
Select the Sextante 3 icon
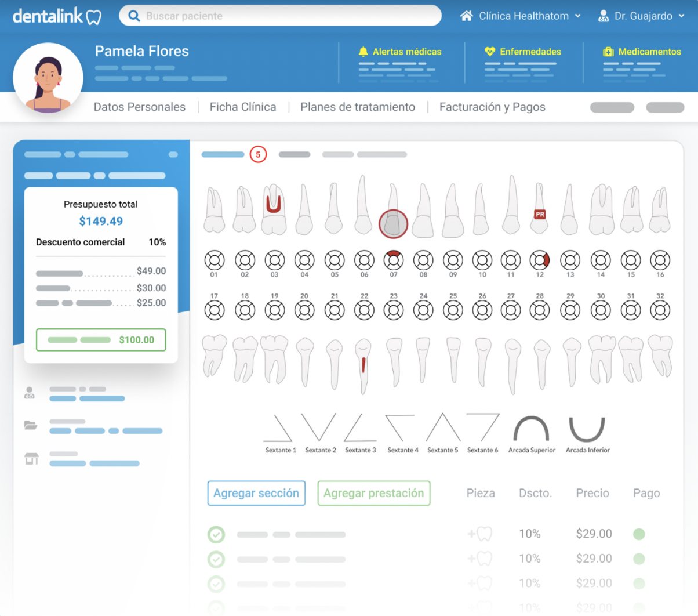360,428
